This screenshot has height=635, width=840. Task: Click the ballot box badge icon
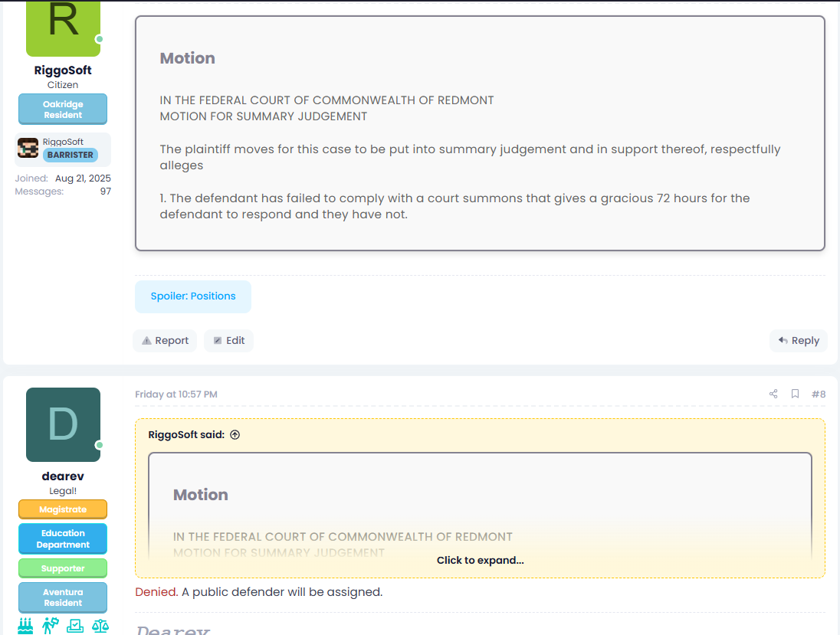pos(75,625)
